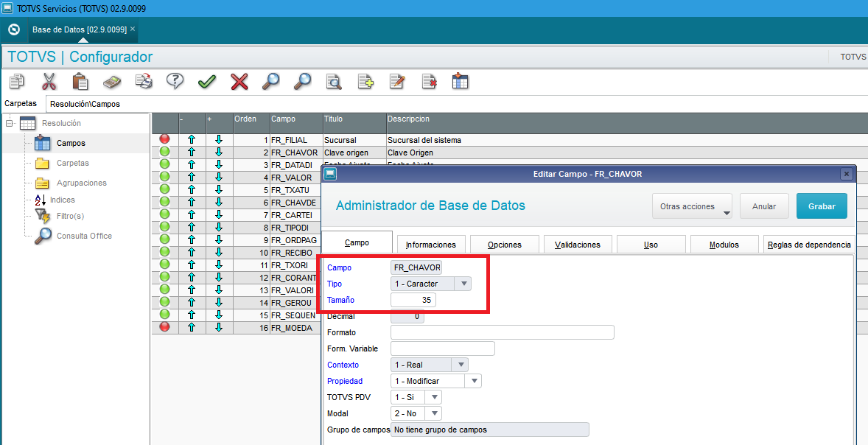Open Consulta Office in the tree
Viewport: 868px width, 445px height.
84,236
